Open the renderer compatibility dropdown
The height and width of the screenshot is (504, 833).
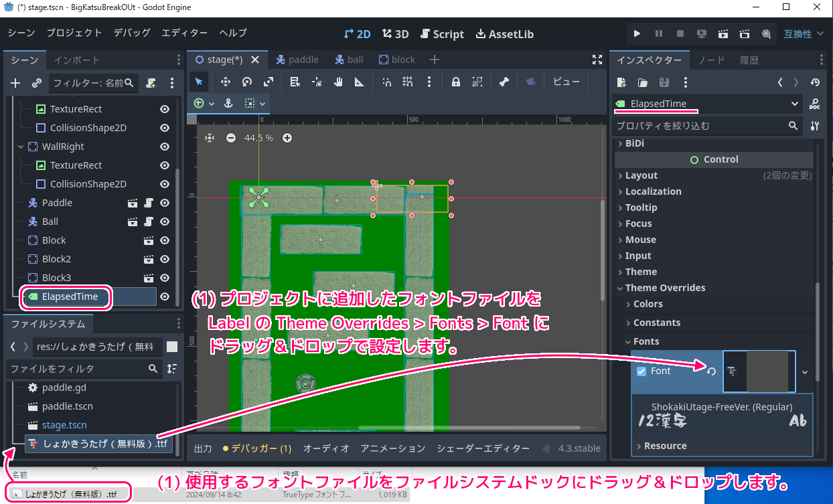pos(804,33)
